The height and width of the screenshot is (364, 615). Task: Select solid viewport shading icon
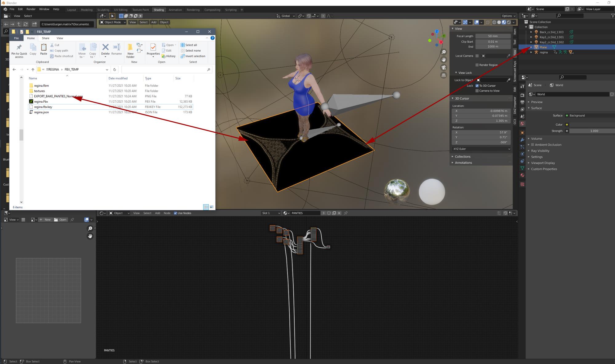[x=499, y=22]
